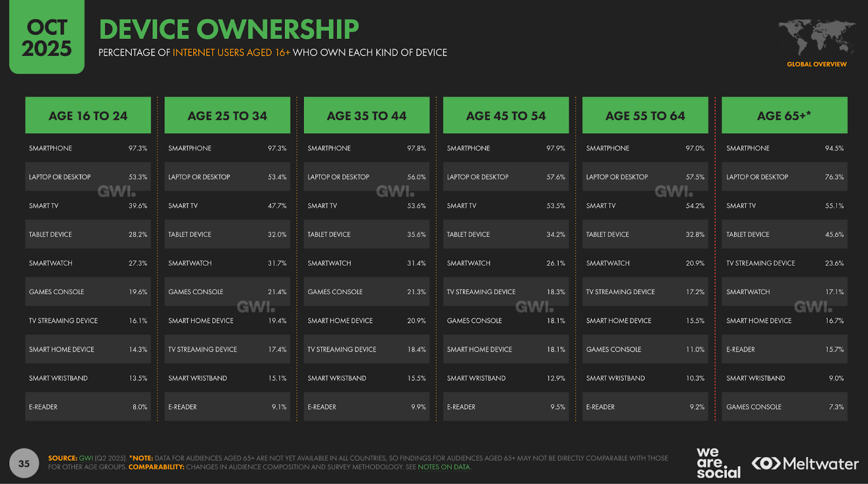The width and height of the screenshot is (868, 484).
Task: Click Games Console row under Age 65+
Action: [x=784, y=407]
